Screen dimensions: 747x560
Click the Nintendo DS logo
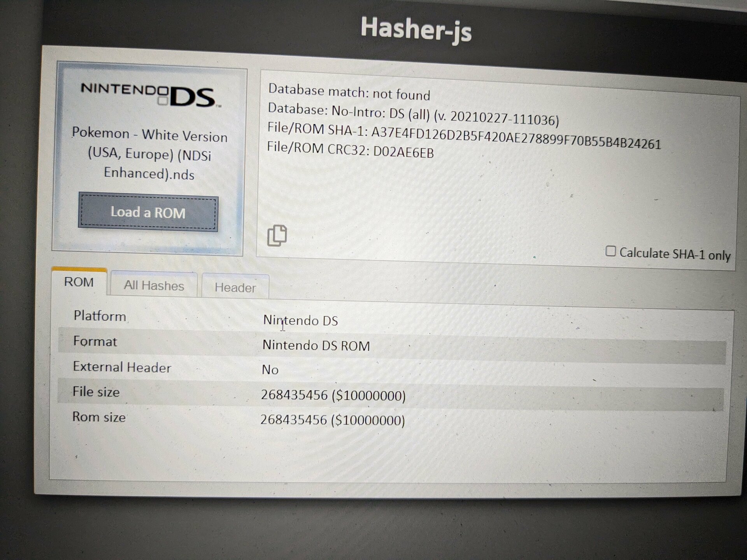151,94
